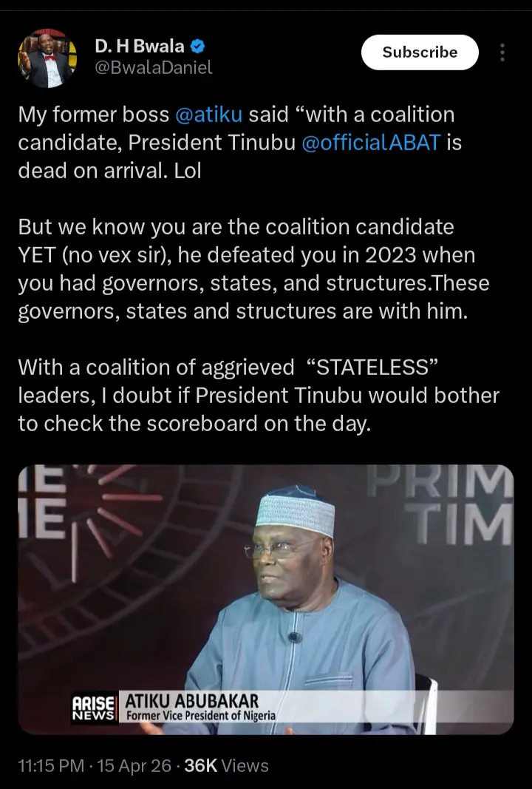Tap the paragraph beginning "But we know"
Image resolution: width=532 pixels, height=789 pixels.
pos(251,269)
